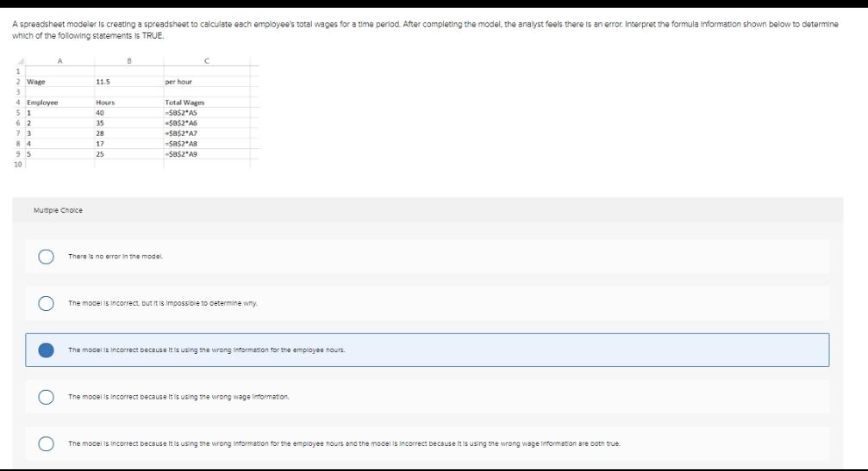The height and width of the screenshot is (471, 868).
Task: Click the 'Hours' header cell
Action: 128,102
